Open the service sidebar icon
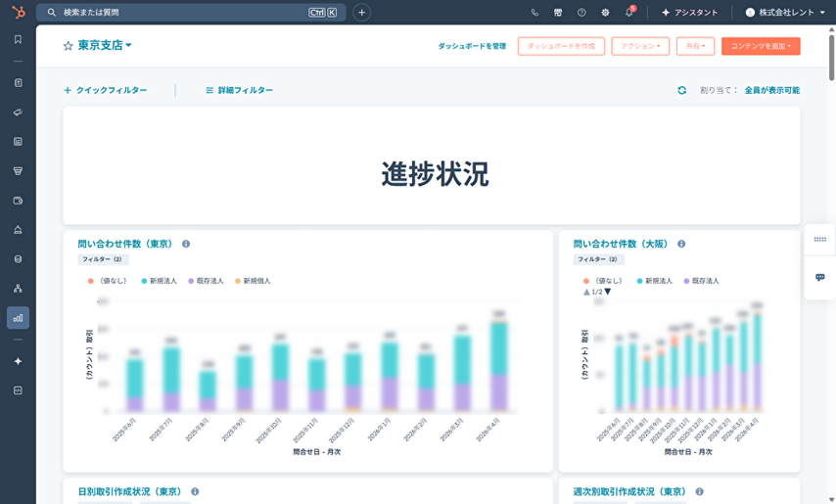 click(19, 230)
